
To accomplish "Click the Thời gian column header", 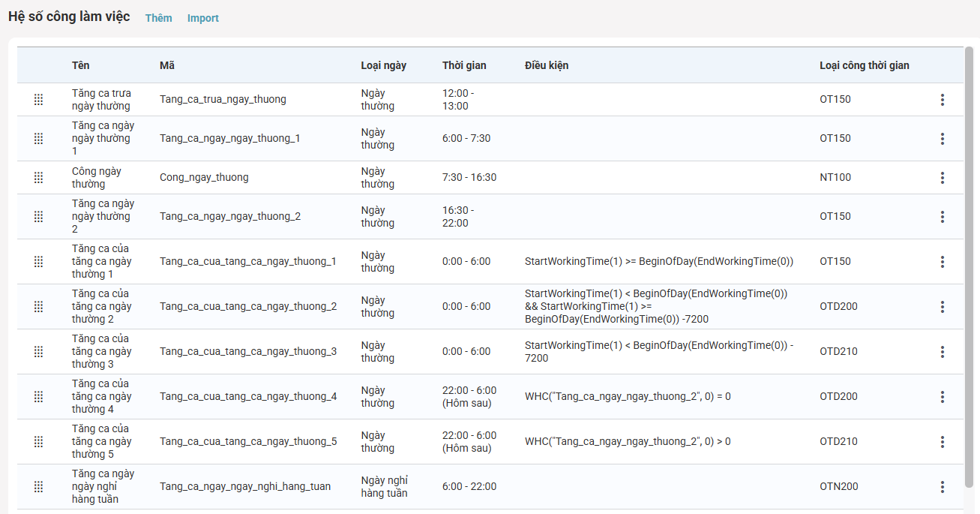I will coord(464,65).
